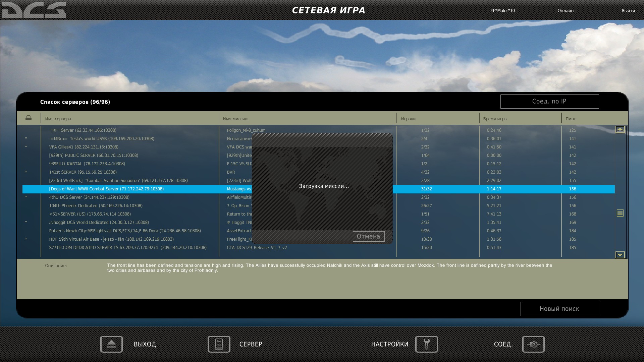Click game time 5:21:21
The height and width of the screenshot is (362, 644).
pyautogui.click(x=494, y=205)
